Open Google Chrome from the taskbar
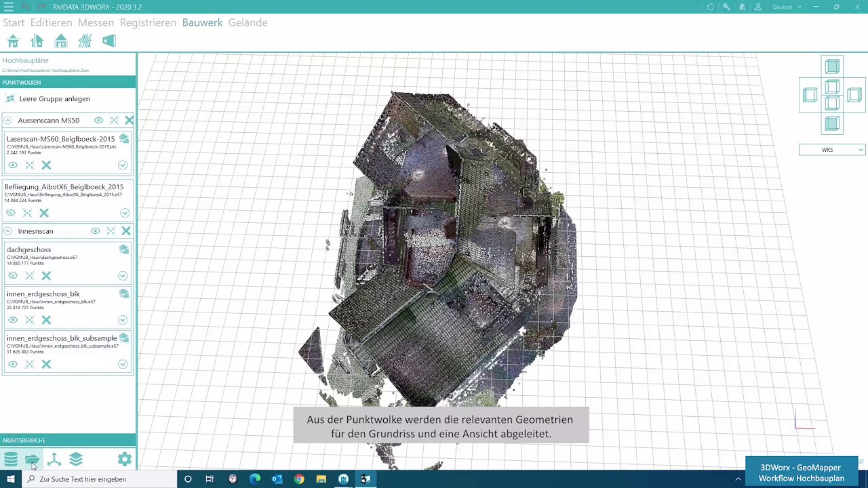The image size is (868, 488). (299, 479)
